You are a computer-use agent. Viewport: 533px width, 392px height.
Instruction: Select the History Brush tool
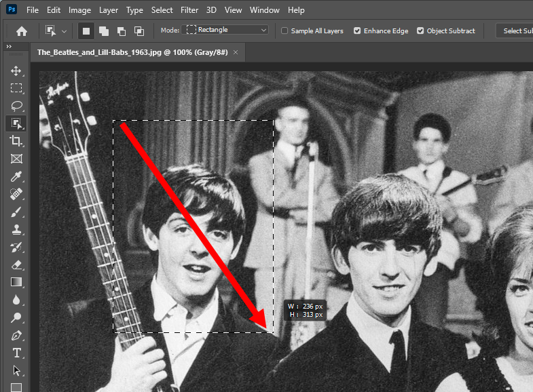coord(16,247)
